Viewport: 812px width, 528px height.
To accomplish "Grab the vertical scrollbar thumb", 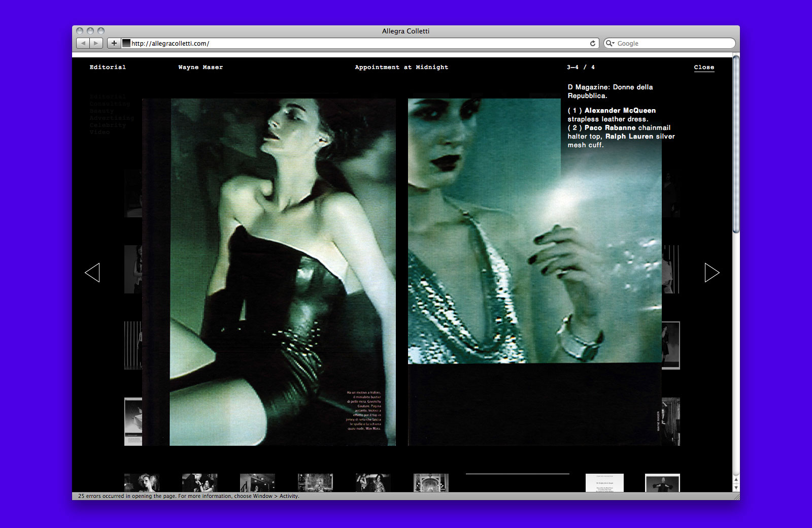I will 736,145.
